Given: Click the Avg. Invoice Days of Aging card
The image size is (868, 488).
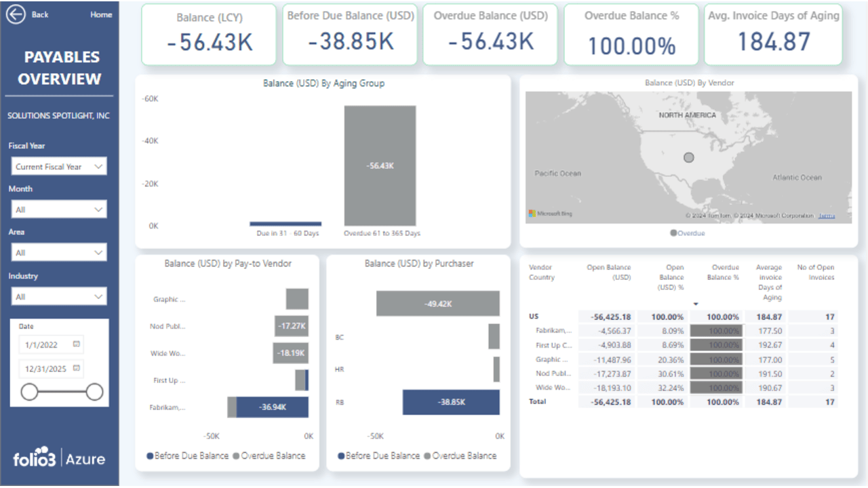Looking at the screenshot, I should 773,35.
